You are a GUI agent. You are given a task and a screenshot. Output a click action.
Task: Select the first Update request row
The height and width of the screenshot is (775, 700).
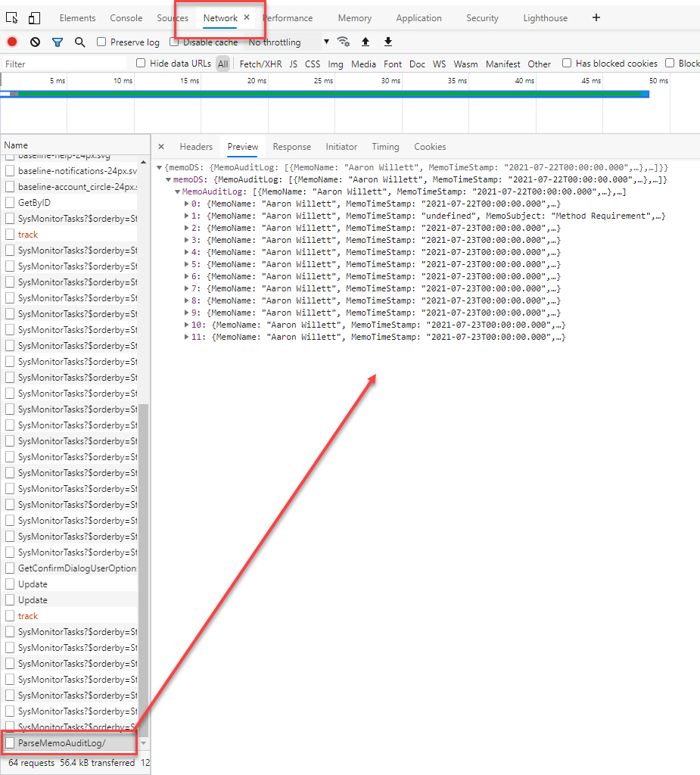point(70,584)
